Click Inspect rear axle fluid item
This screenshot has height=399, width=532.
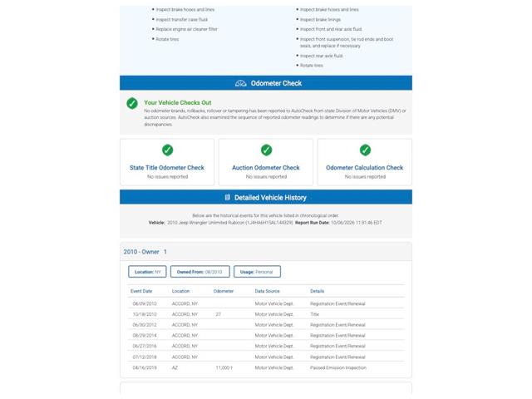pyautogui.click(x=321, y=56)
